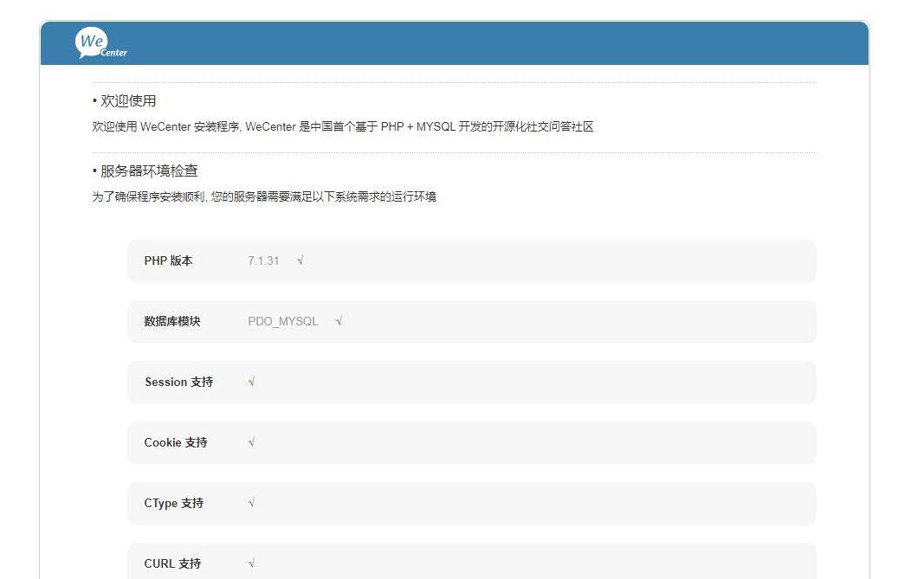Click the WeCenter logo in the header
This screenshot has height=579, width=924.
pyautogui.click(x=100, y=43)
